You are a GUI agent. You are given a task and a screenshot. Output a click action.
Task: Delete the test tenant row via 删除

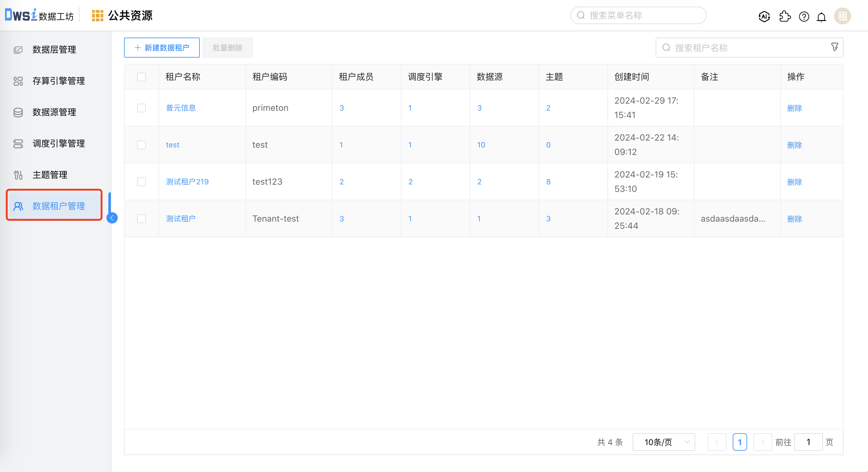pos(794,145)
